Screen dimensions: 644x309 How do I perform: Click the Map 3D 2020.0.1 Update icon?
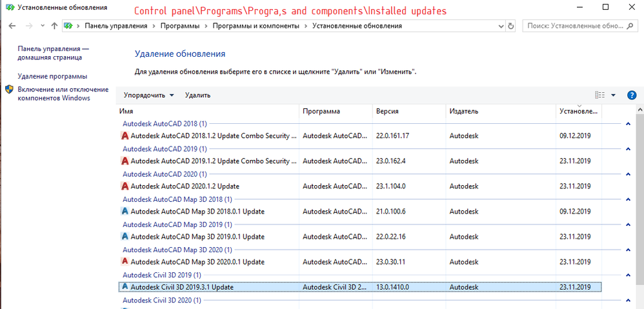[x=125, y=261]
